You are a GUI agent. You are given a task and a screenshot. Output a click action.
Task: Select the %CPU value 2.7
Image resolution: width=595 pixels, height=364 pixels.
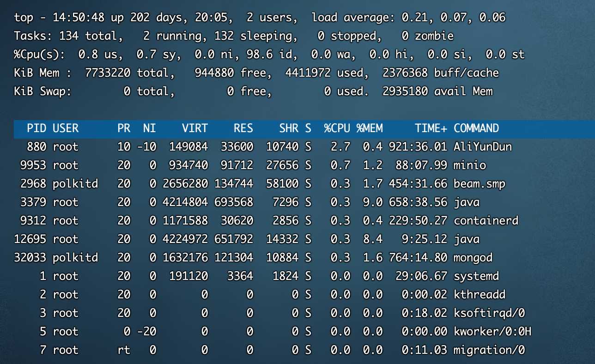[340, 147]
